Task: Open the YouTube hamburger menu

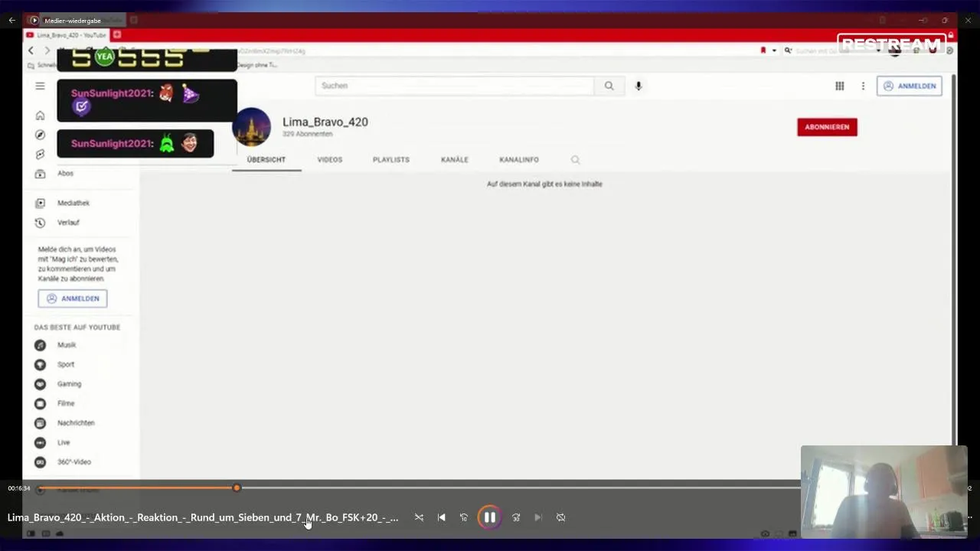Action: (x=40, y=86)
